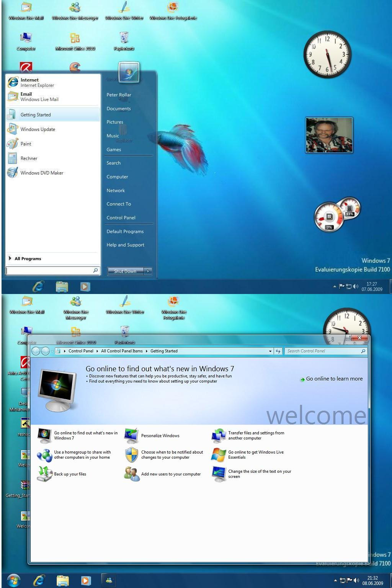Start Windows DVD Maker from the Start menu

52,173
